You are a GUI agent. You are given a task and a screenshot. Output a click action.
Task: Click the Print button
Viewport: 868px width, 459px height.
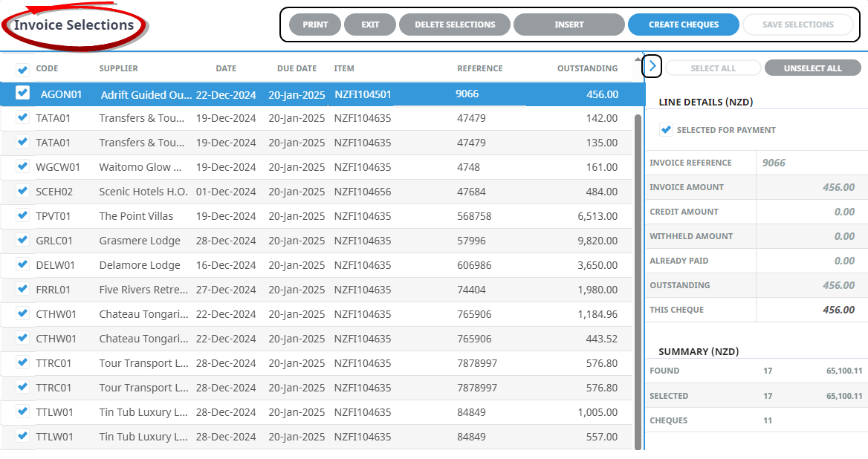[315, 25]
